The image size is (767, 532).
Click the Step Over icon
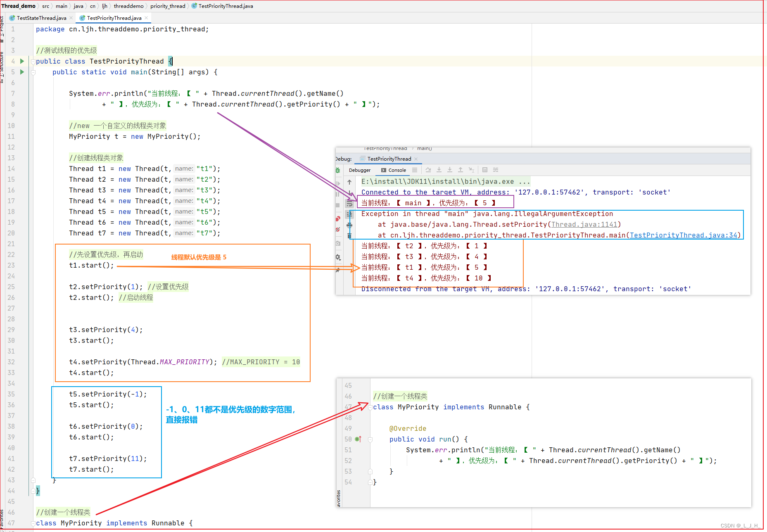pos(428,170)
